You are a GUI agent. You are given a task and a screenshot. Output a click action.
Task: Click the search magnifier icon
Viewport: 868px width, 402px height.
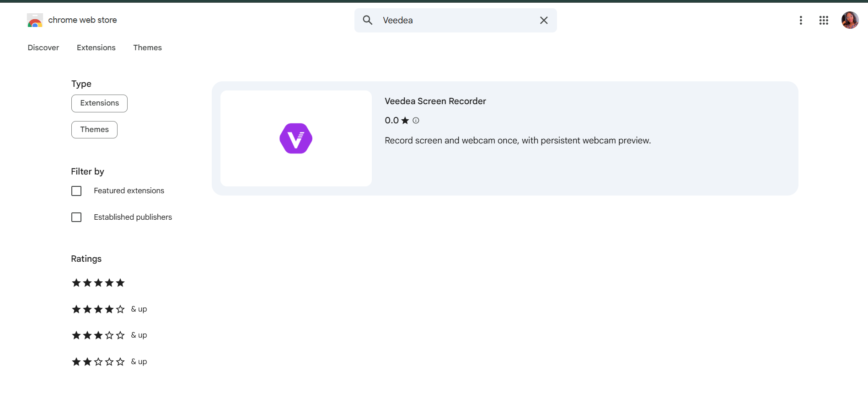368,20
